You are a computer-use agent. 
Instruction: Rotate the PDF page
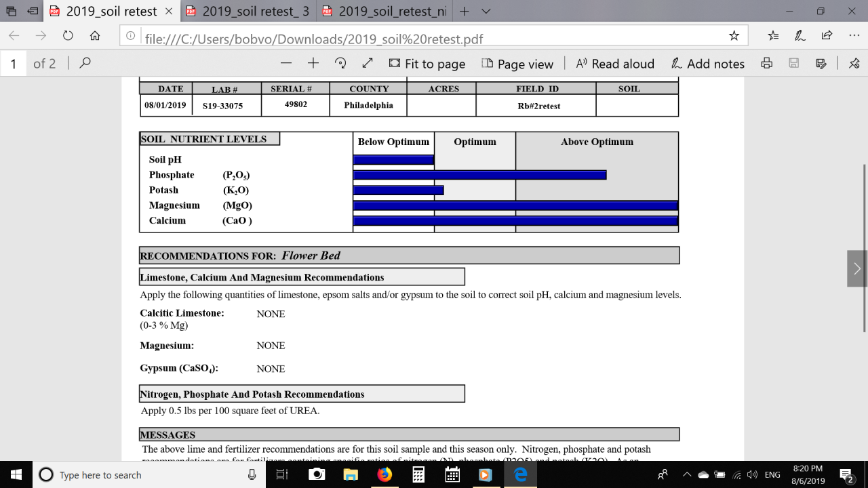(x=341, y=63)
